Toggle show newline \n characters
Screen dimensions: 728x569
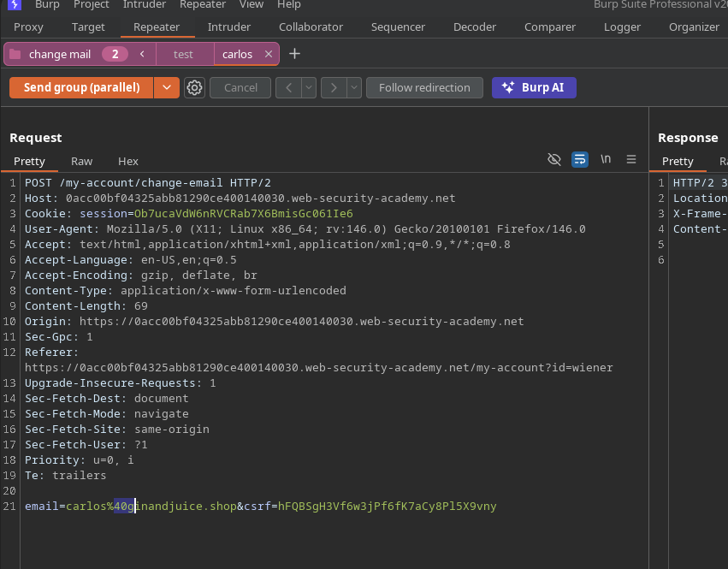pos(606,159)
